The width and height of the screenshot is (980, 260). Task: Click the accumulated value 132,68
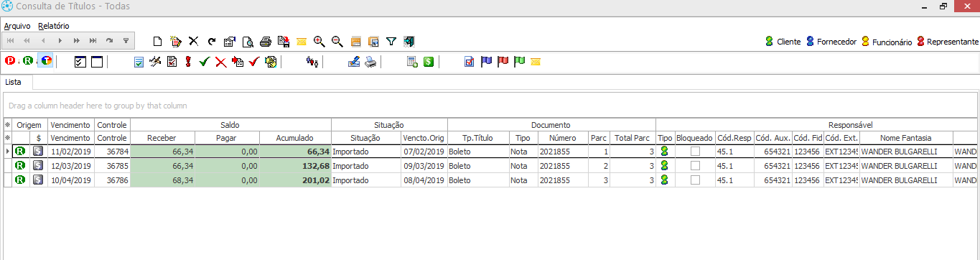[x=295, y=166]
